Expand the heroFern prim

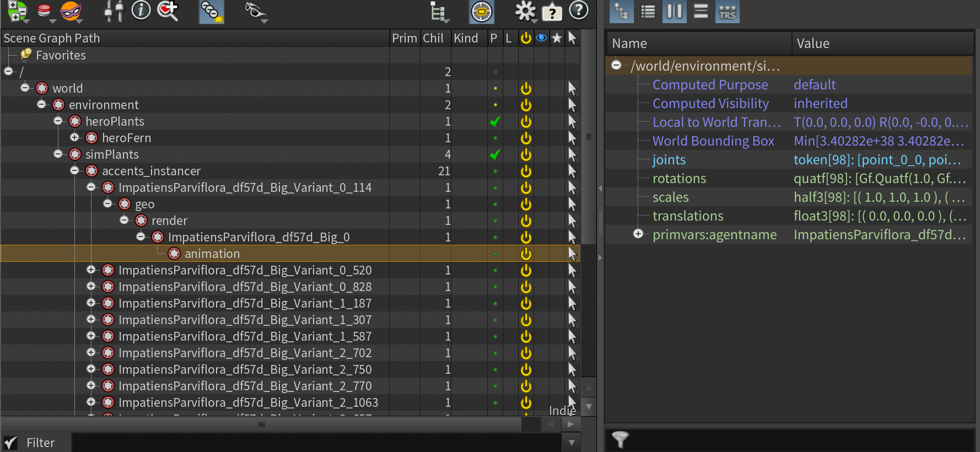[74, 137]
